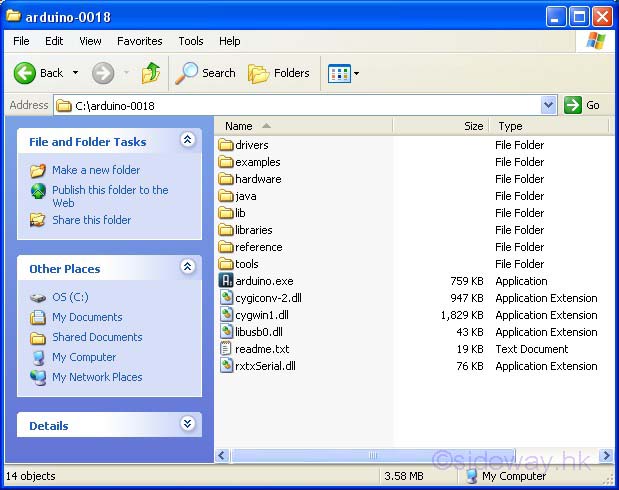Collapse the Other Places panel
Viewport: 619px width, 490px height.
(x=188, y=267)
